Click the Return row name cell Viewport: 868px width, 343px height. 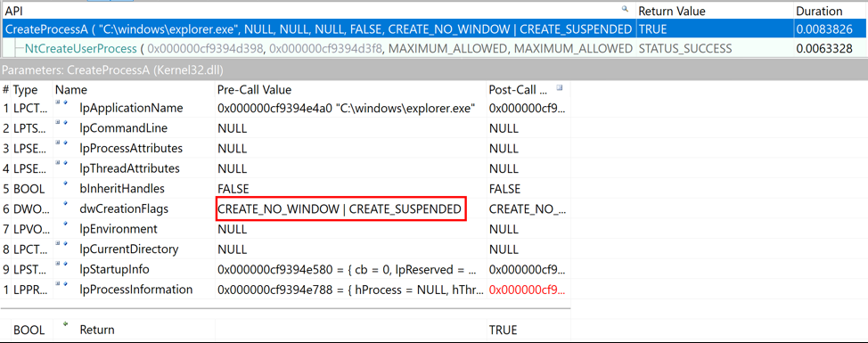coord(97,331)
